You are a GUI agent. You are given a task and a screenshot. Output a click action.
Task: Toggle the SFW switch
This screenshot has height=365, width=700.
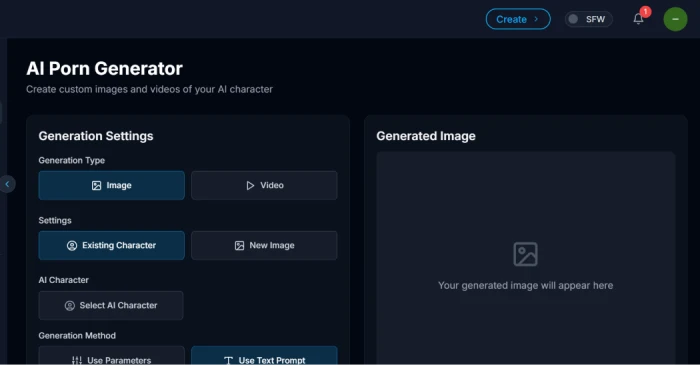tap(588, 19)
